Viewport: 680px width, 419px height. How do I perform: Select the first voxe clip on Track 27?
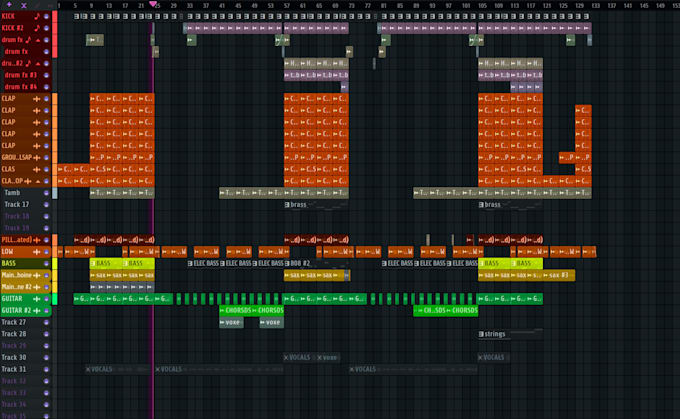point(231,322)
